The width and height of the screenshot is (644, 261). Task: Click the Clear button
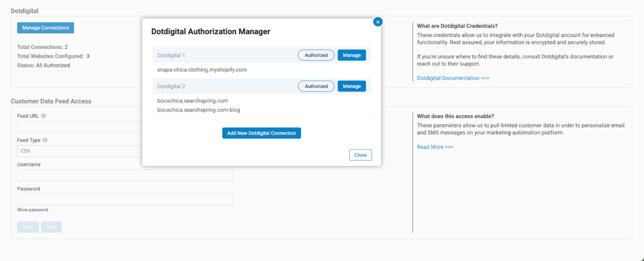click(x=28, y=227)
